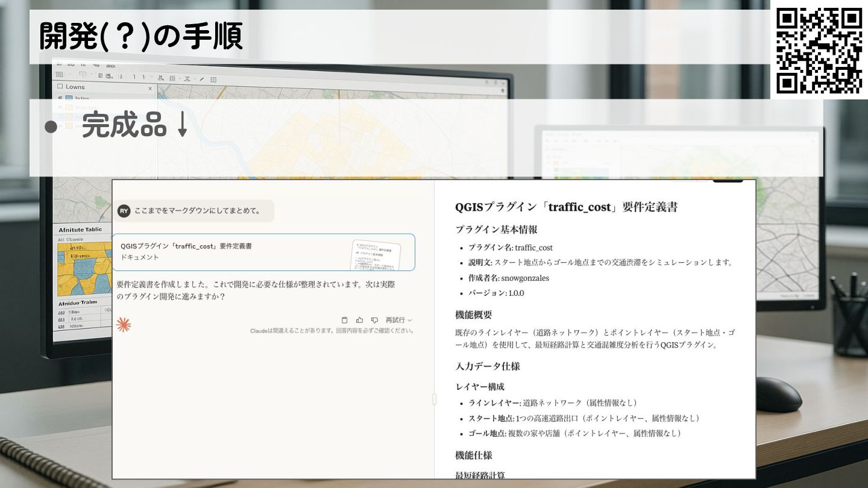Open the traffic_cost 要件定義書 document card
Image resolution: width=868 pixels, height=488 pixels.
point(229,252)
